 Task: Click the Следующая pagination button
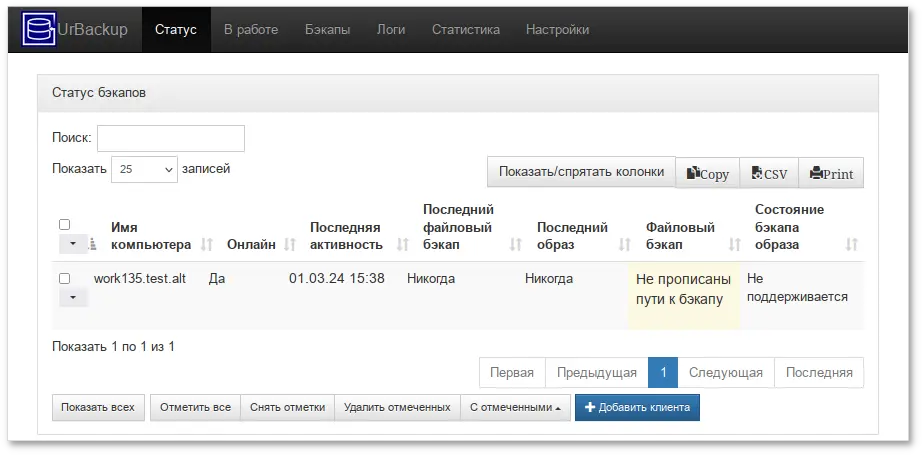(x=726, y=373)
